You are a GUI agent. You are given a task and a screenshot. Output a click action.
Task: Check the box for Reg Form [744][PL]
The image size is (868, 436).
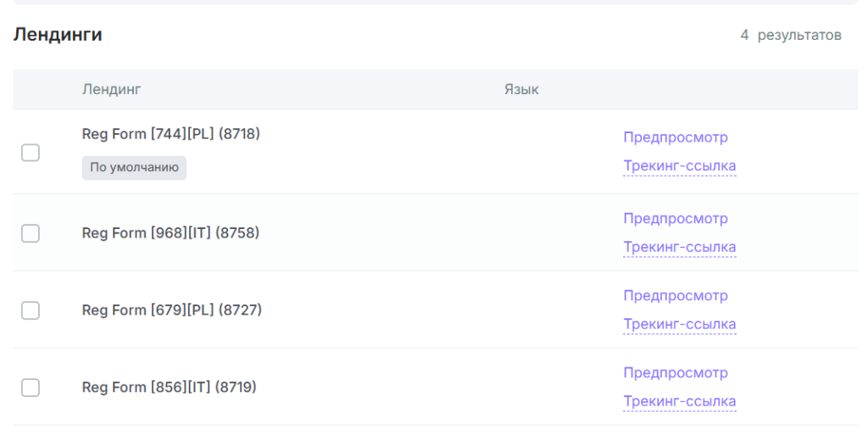[31, 153]
